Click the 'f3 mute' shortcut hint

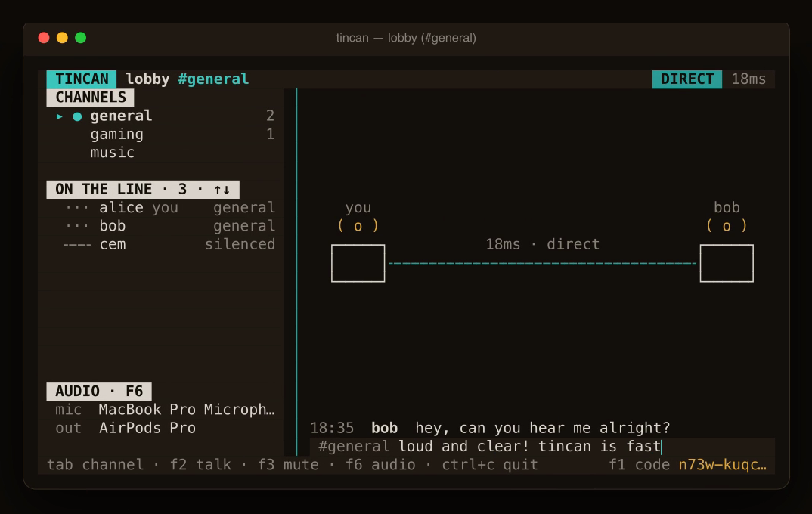[x=289, y=465]
